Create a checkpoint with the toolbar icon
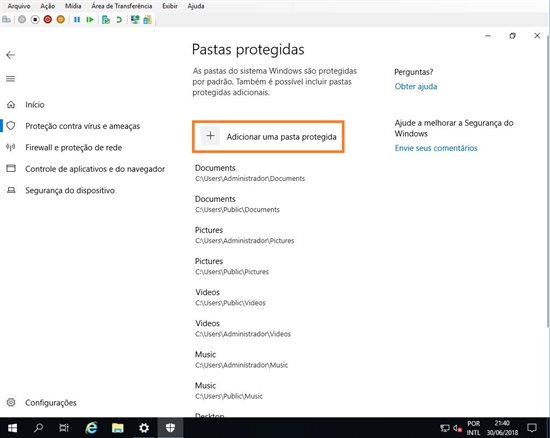550x438 pixels. click(x=106, y=20)
